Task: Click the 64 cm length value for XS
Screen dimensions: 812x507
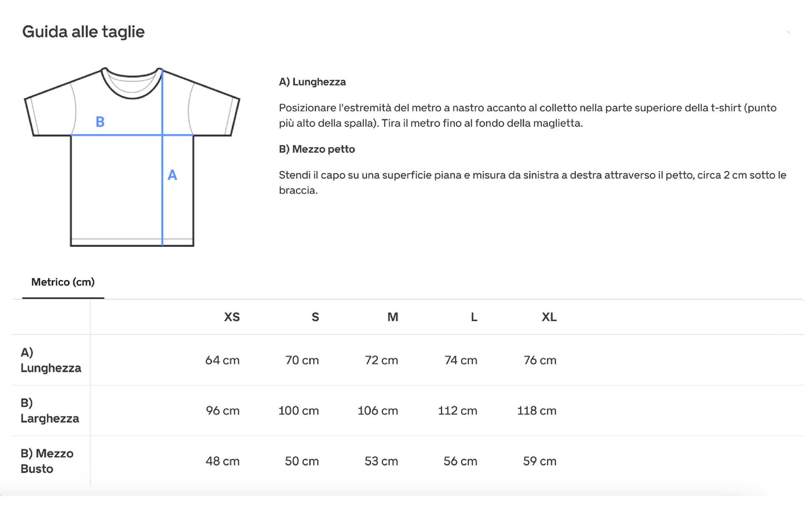Action: [x=222, y=360]
